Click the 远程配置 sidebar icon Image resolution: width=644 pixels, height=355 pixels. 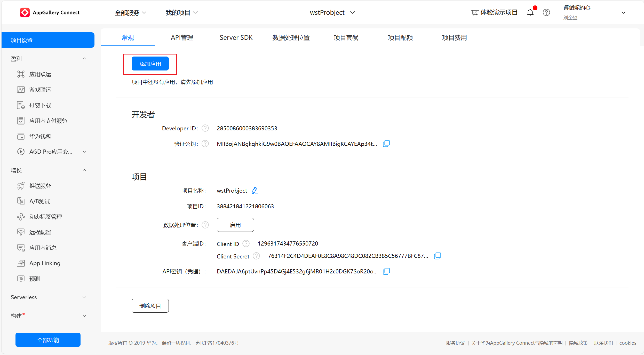(21, 232)
